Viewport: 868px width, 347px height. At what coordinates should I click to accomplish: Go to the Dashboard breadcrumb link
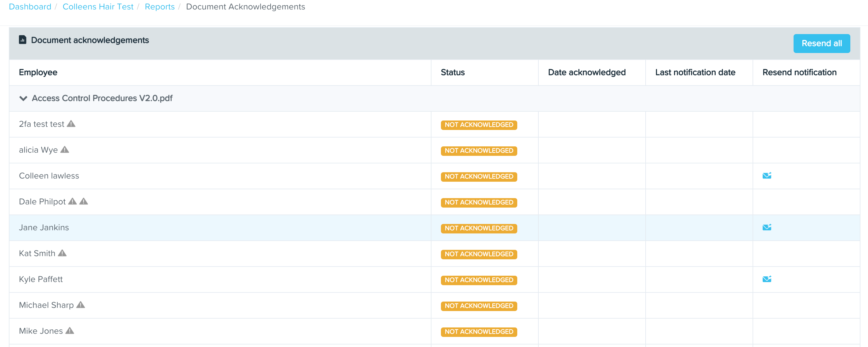[30, 7]
